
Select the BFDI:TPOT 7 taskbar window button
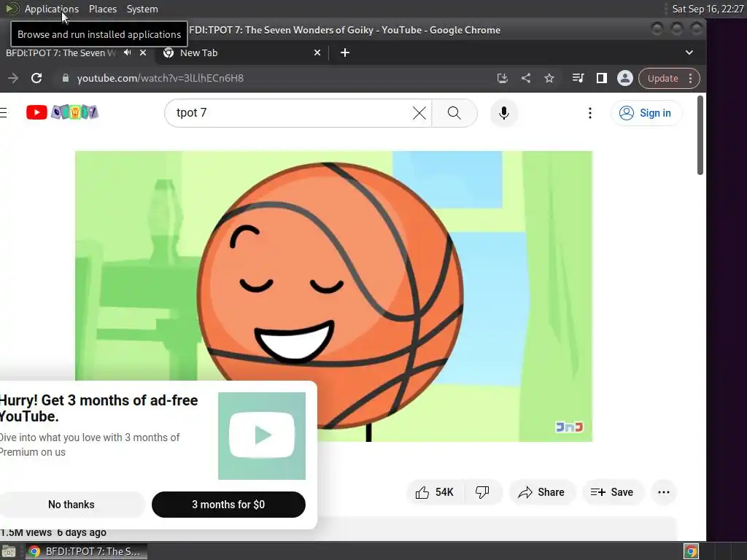[x=85, y=551]
